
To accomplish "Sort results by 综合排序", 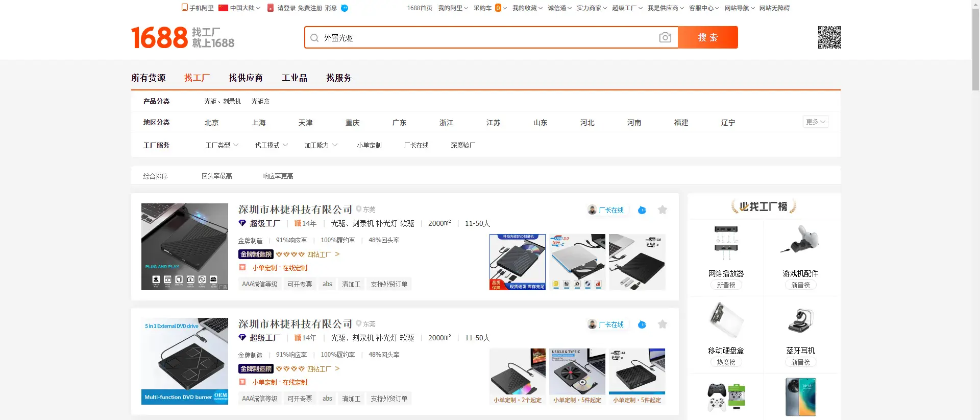I will click(x=156, y=176).
